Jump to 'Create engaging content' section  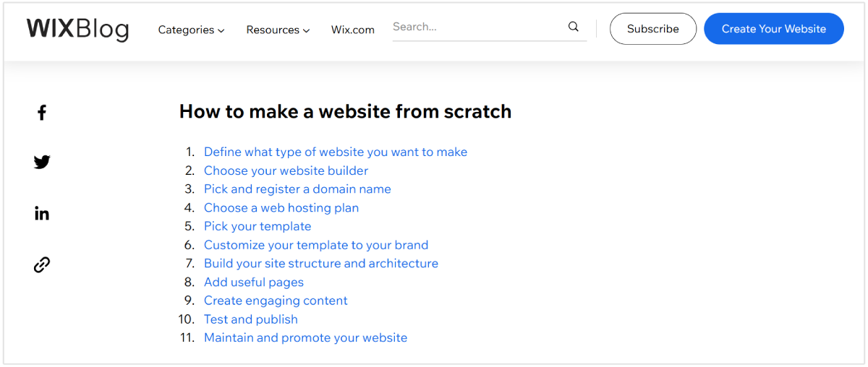pos(276,301)
